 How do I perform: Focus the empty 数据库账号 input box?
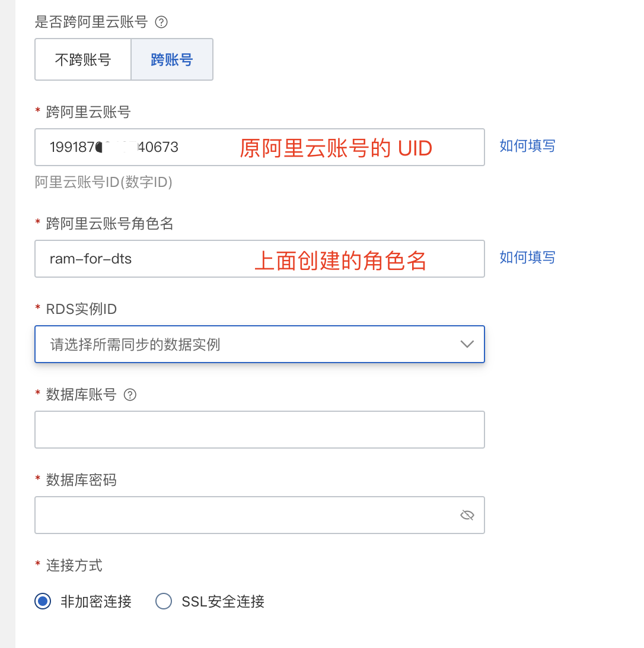(259, 430)
